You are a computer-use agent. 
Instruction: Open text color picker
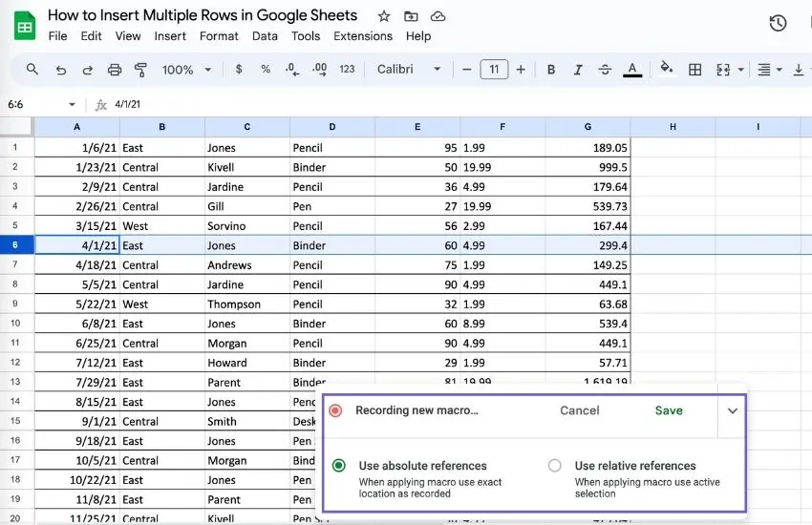click(632, 70)
